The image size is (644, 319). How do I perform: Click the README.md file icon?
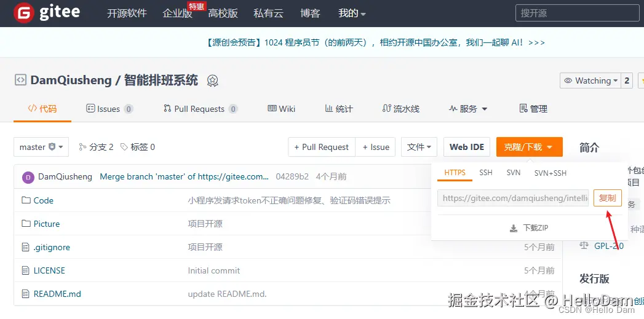[x=26, y=294]
